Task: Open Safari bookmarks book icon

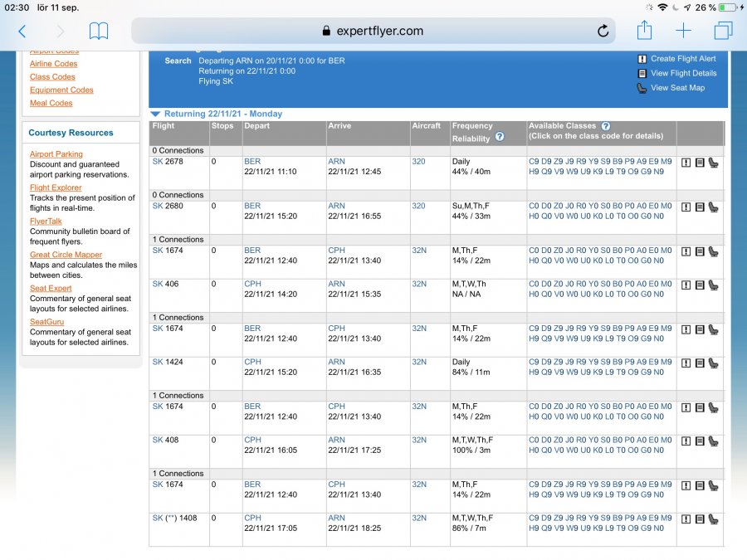Action: tap(99, 32)
